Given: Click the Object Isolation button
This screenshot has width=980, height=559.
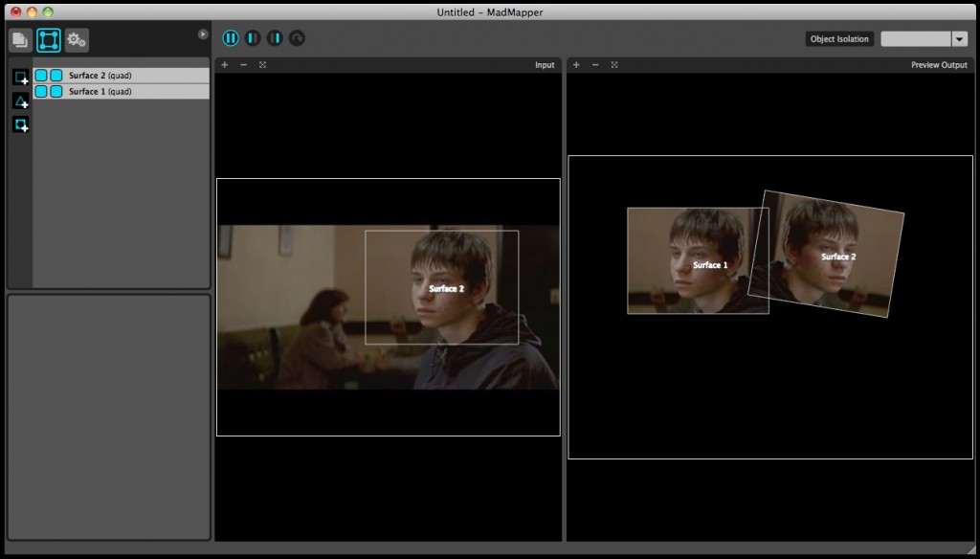Looking at the screenshot, I should 839,39.
